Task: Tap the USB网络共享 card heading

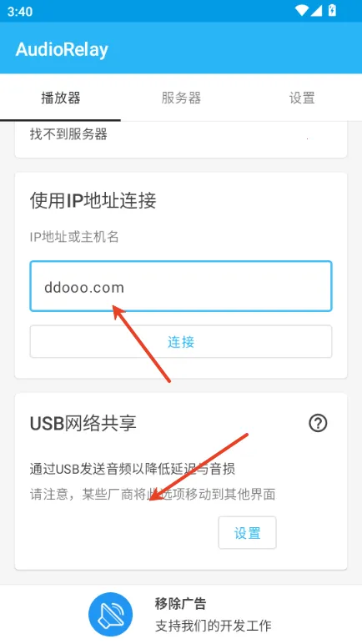Action: (83, 424)
